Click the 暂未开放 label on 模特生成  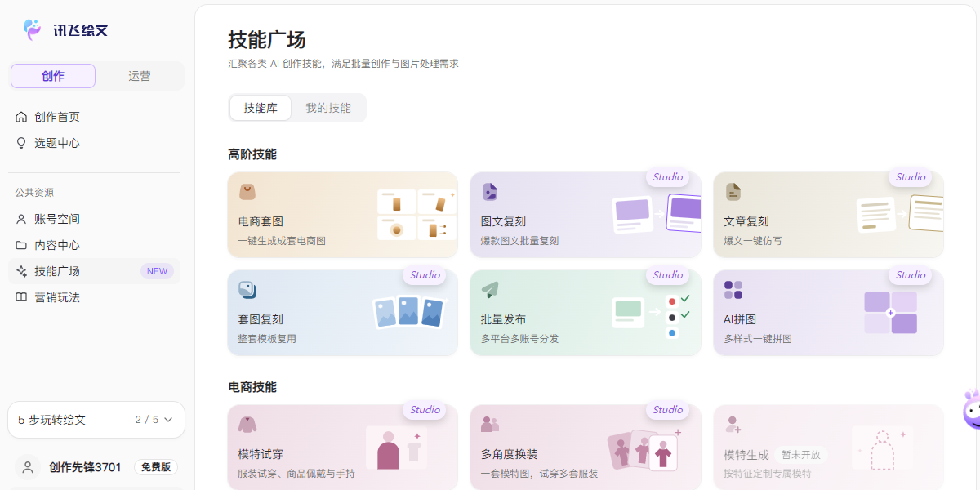800,455
